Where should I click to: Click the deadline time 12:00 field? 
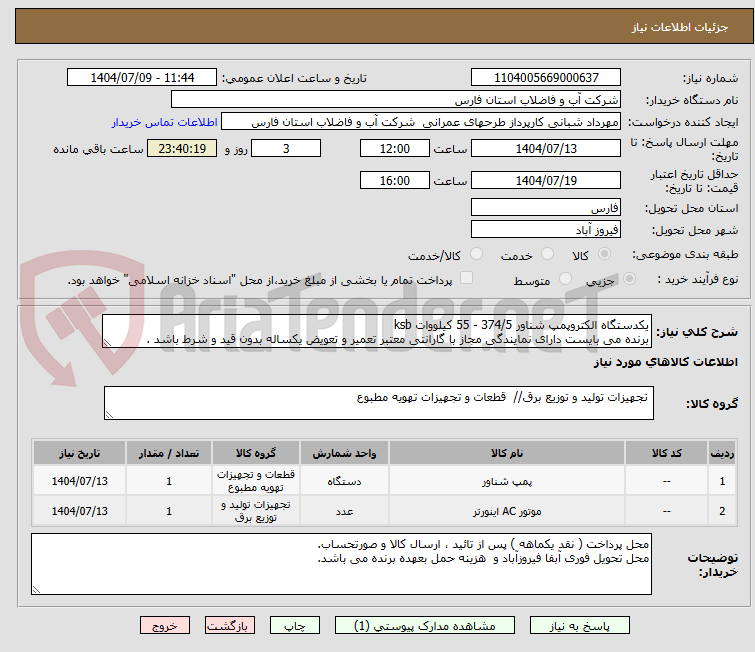[x=394, y=148]
